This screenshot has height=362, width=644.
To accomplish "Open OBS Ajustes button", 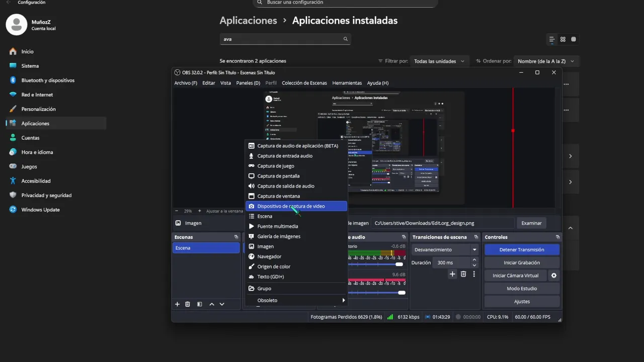I will 522,302.
